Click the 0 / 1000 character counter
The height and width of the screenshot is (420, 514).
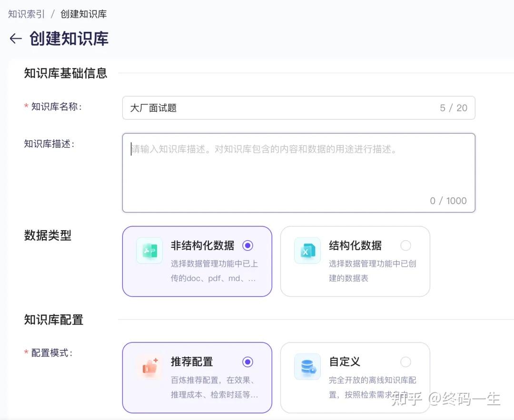(448, 201)
